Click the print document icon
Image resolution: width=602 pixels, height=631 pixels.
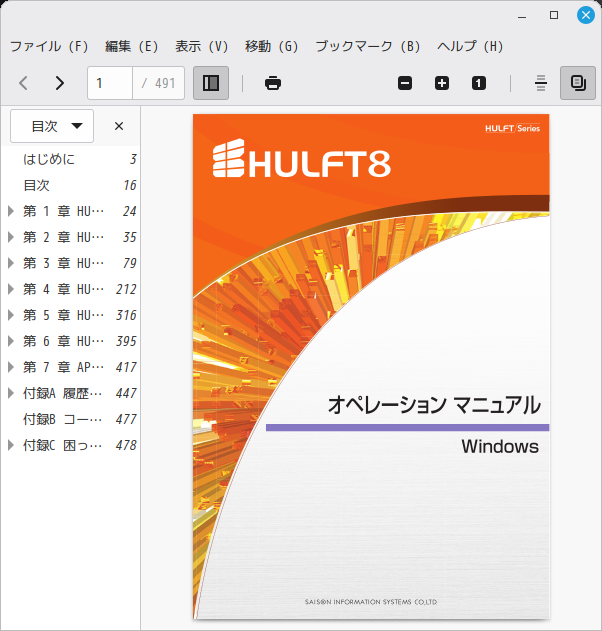point(273,83)
